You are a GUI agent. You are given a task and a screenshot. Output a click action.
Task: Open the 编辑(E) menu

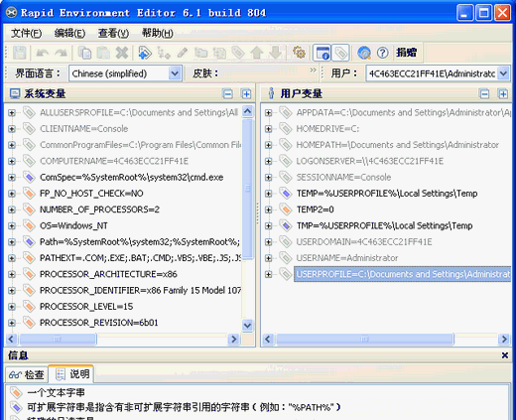(x=69, y=33)
